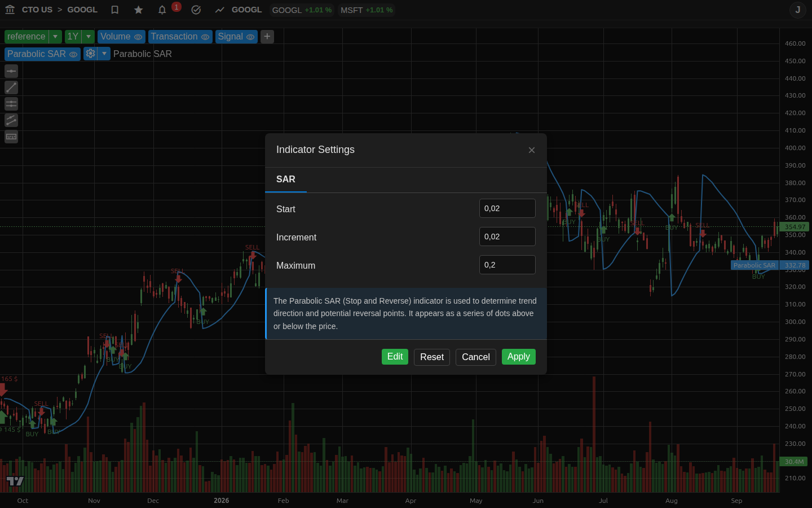Click the CTO US breadcrumb
812x508 pixels.
click(37, 10)
